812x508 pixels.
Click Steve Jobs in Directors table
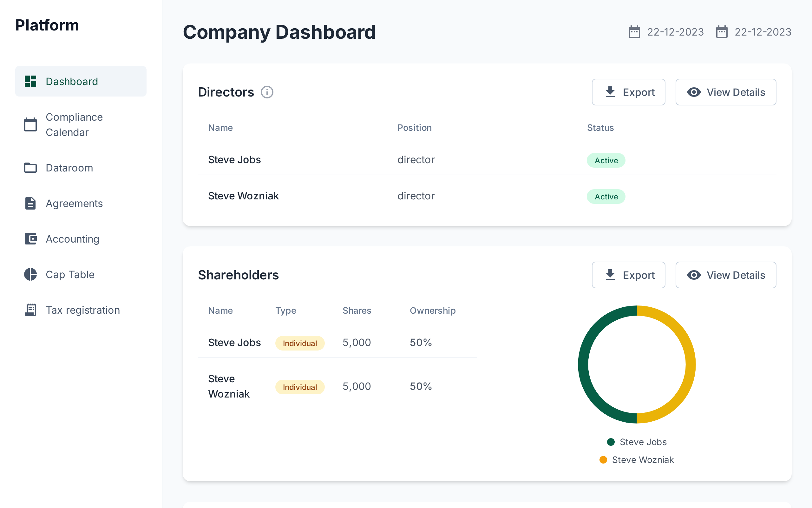[x=234, y=160]
